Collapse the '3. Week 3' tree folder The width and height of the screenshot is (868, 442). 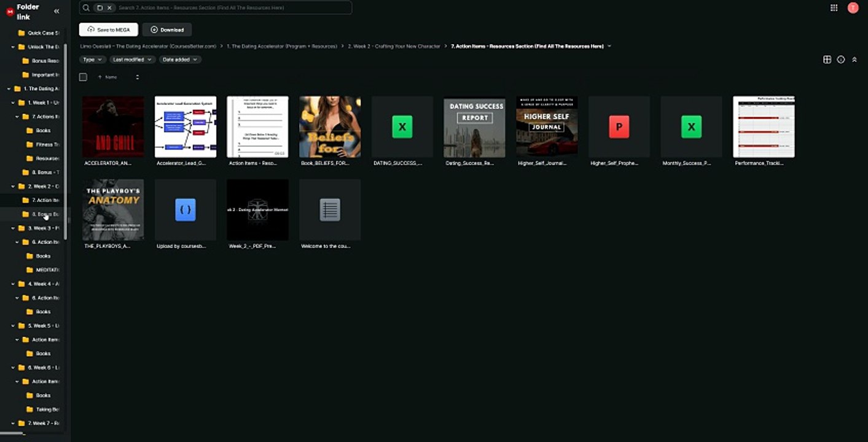[x=13, y=228]
